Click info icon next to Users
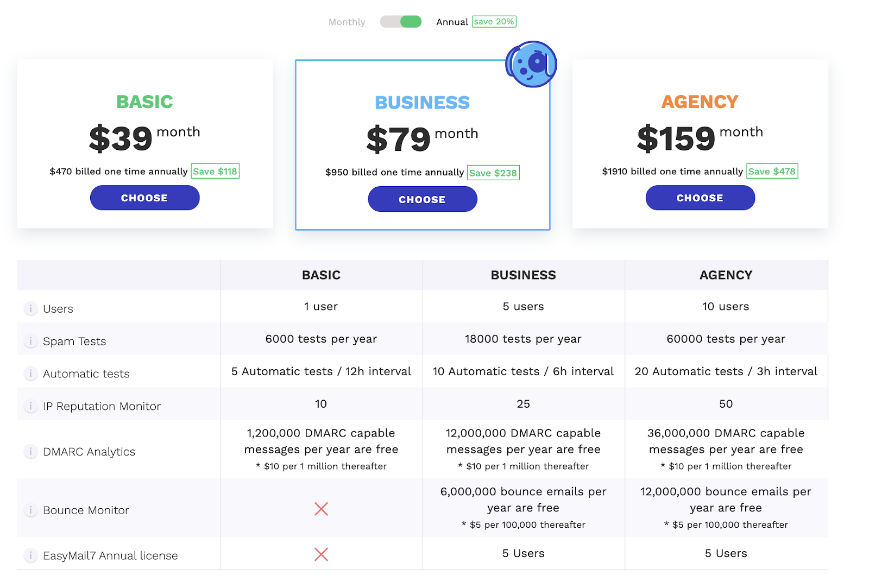 [x=31, y=309]
